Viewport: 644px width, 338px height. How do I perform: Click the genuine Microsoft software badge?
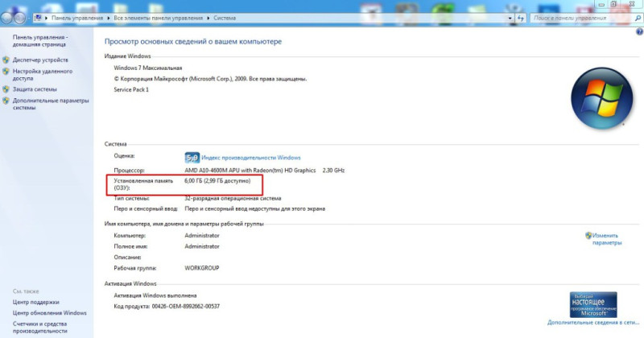pos(593,304)
